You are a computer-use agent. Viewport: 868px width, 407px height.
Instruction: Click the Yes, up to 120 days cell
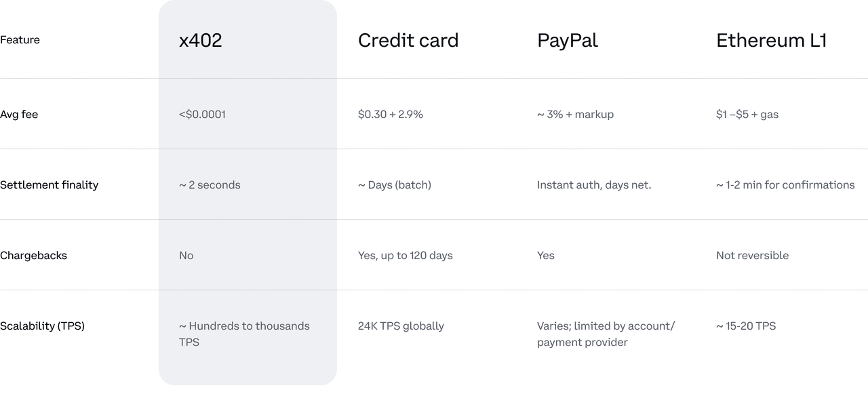click(x=406, y=256)
